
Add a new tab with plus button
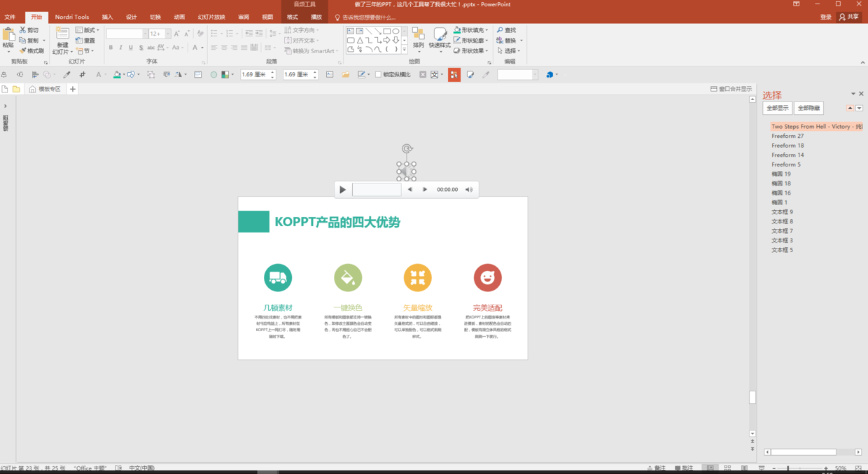(72, 89)
